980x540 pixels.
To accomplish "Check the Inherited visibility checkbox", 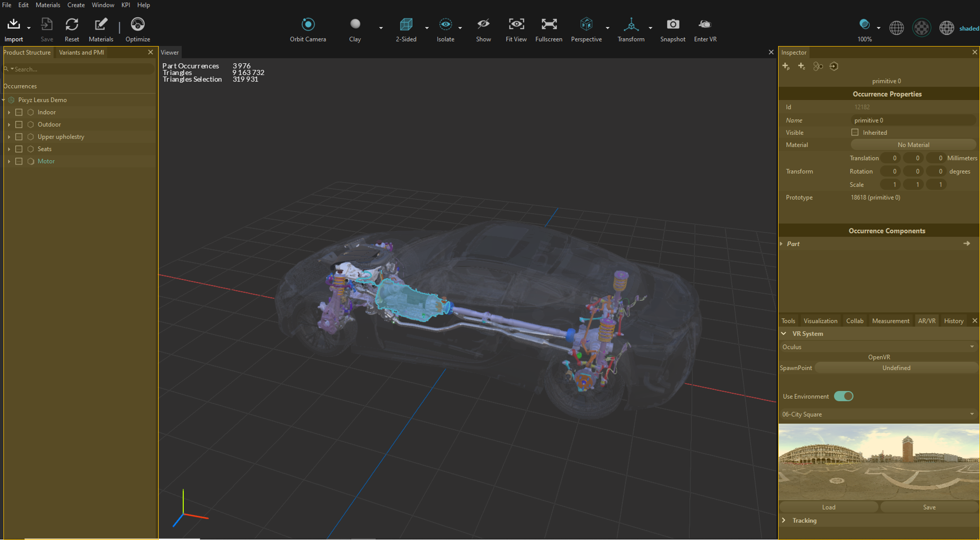I will [x=855, y=132].
